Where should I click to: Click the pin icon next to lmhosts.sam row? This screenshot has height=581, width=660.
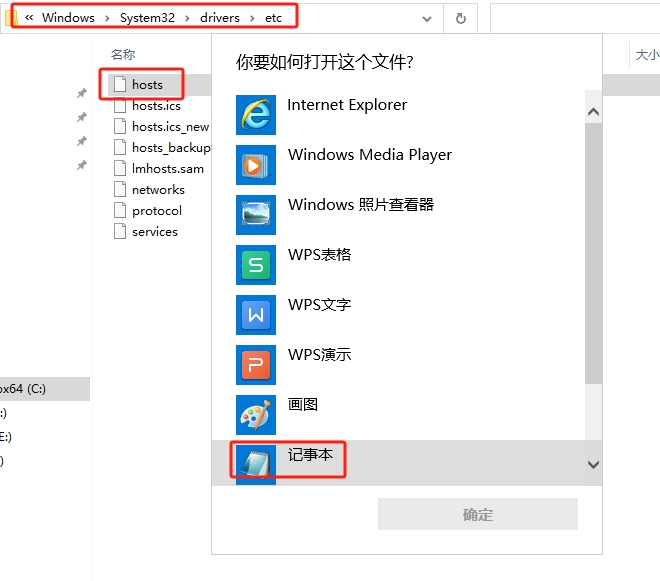click(x=82, y=165)
